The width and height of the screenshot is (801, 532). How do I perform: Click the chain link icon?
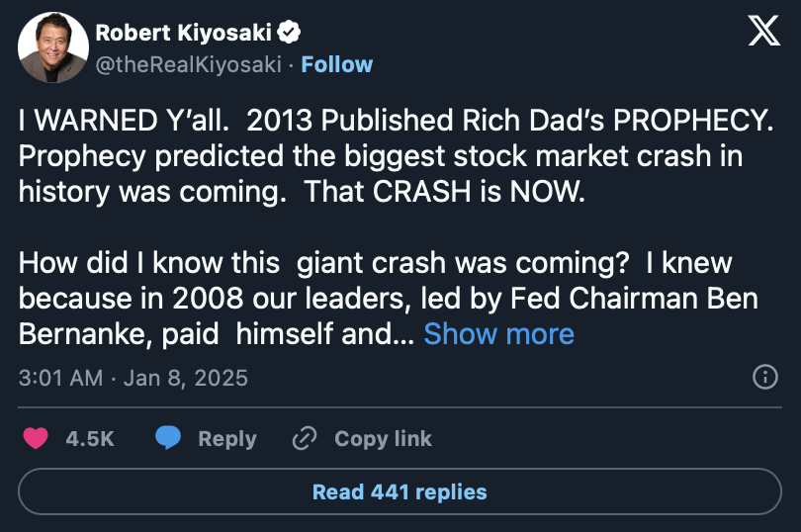[305, 438]
